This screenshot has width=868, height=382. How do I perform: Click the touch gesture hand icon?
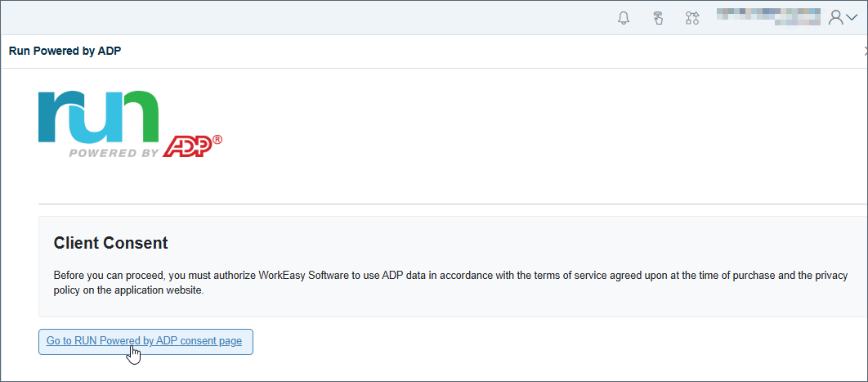tap(658, 18)
